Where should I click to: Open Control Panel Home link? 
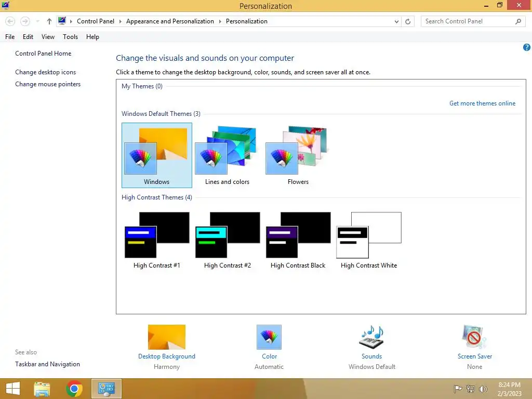click(x=43, y=54)
